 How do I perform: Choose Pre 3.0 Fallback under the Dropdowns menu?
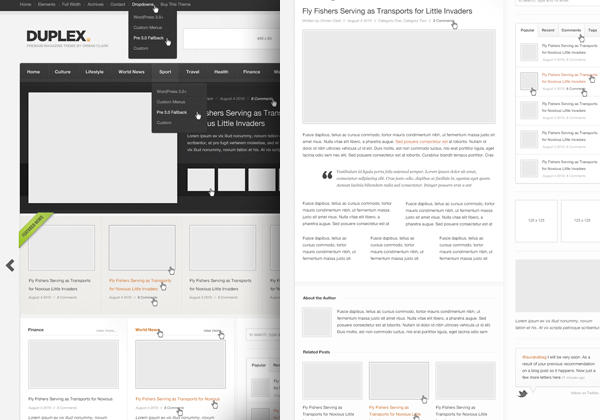tap(148, 38)
